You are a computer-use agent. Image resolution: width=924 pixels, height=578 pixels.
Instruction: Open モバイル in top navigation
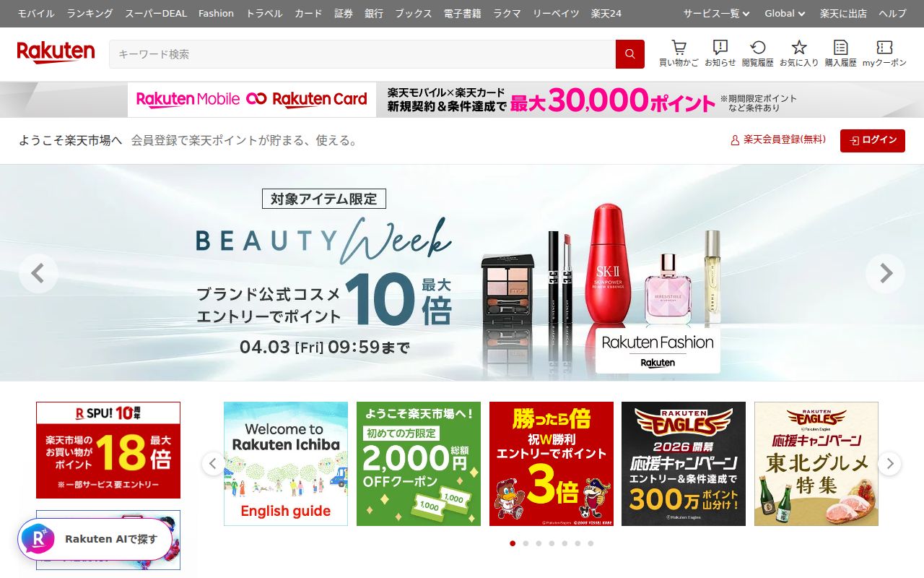point(36,14)
